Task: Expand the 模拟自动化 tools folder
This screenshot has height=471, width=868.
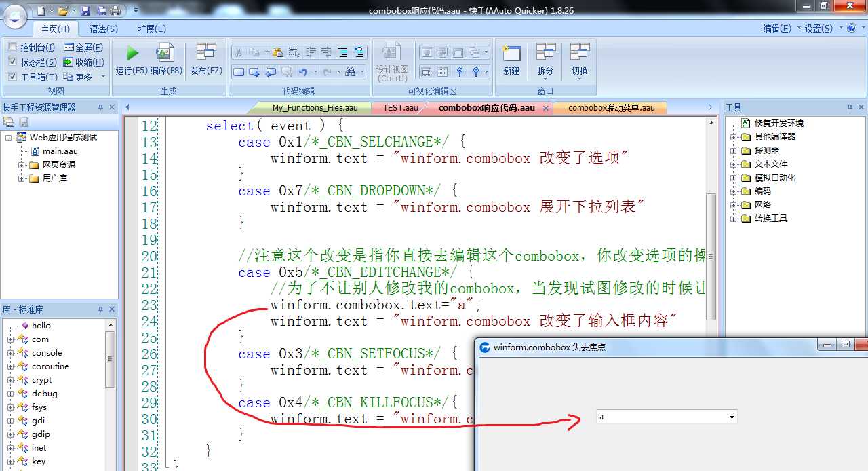Action: coord(733,178)
